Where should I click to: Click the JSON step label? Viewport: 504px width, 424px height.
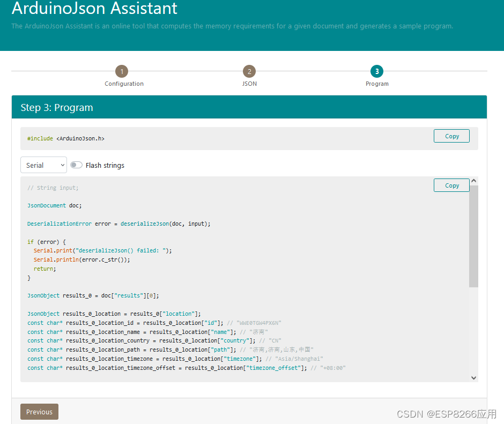click(x=249, y=84)
